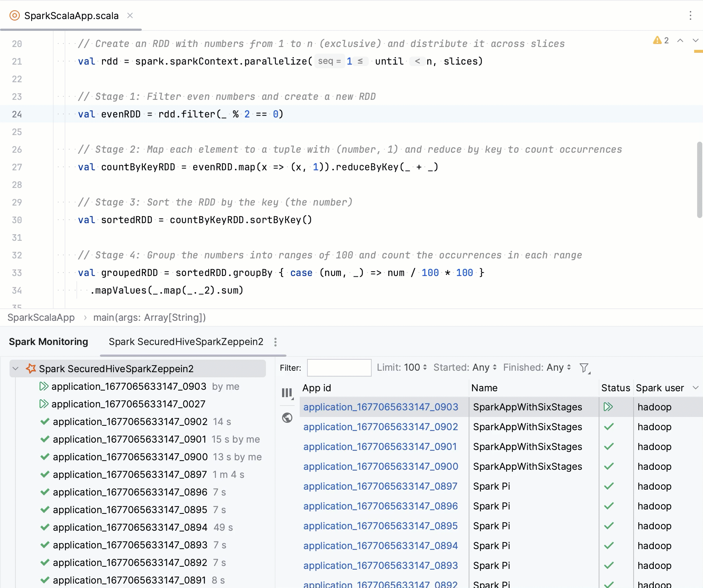
Task: Click the 'sortByKey()' call on line 30
Action: coord(281,220)
